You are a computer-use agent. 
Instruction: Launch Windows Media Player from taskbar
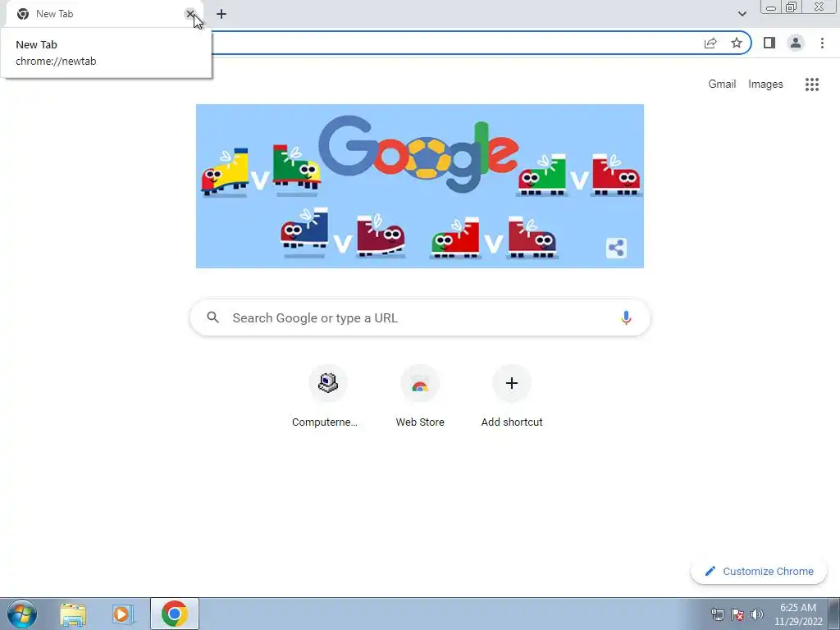pyautogui.click(x=122, y=614)
